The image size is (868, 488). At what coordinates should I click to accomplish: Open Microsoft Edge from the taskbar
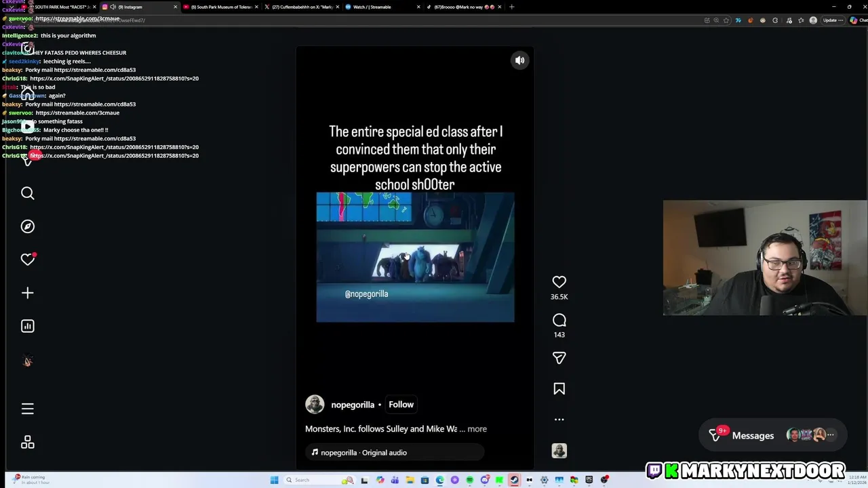tap(439, 480)
